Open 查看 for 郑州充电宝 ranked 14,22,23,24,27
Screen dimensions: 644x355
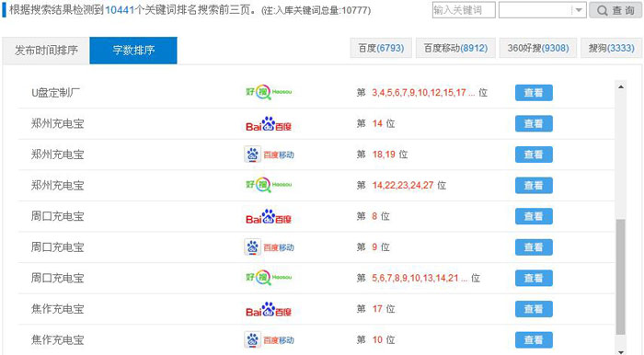point(534,186)
